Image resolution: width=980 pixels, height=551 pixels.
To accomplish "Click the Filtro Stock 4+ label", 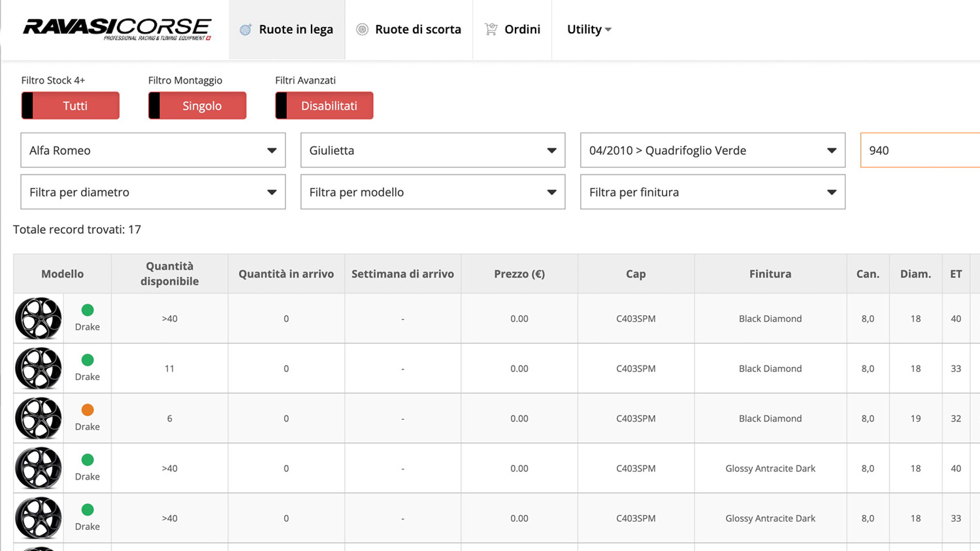I will click(x=53, y=80).
